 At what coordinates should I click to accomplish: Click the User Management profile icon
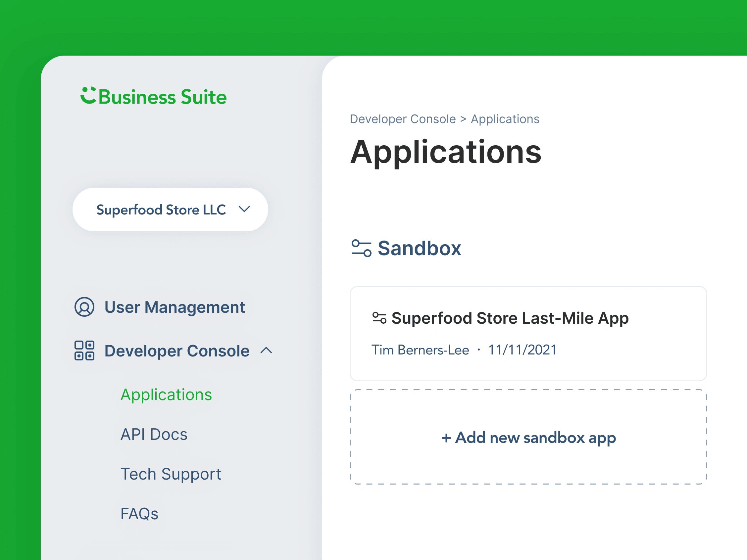(84, 307)
